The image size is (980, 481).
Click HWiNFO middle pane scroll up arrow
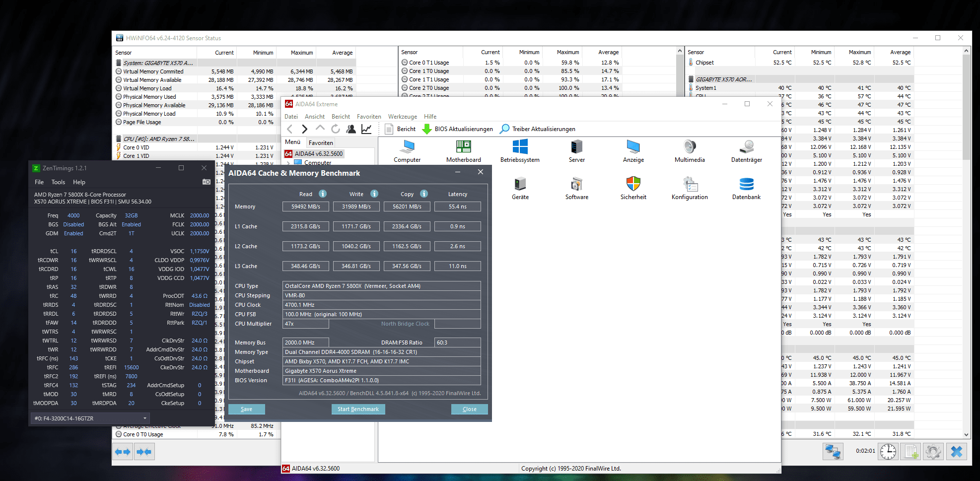pyautogui.click(x=680, y=51)
